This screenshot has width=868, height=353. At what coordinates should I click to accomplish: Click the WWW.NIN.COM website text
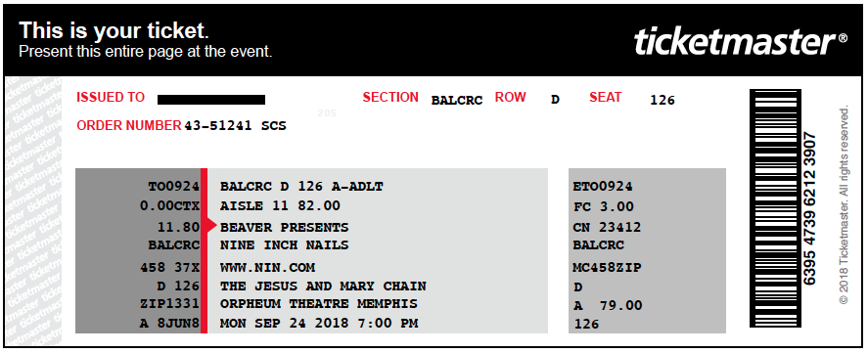[267, 268]
